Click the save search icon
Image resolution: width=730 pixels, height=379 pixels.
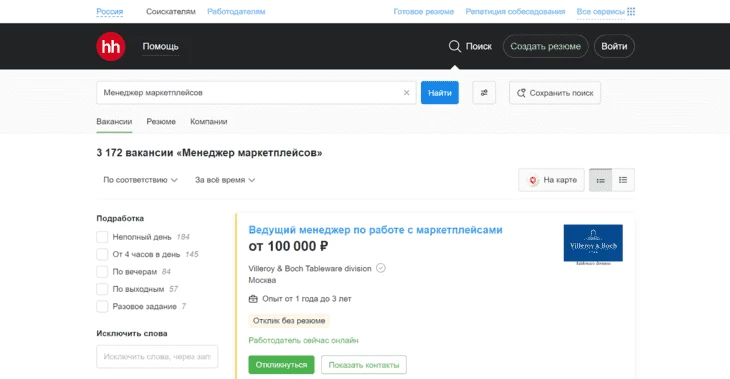coord(521,93)
